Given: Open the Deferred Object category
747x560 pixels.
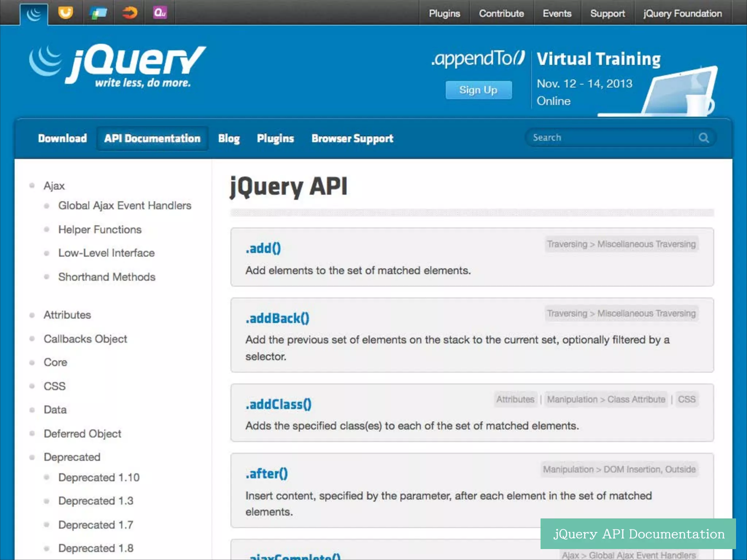Looking at the screenshot, I should click(82, 434).
